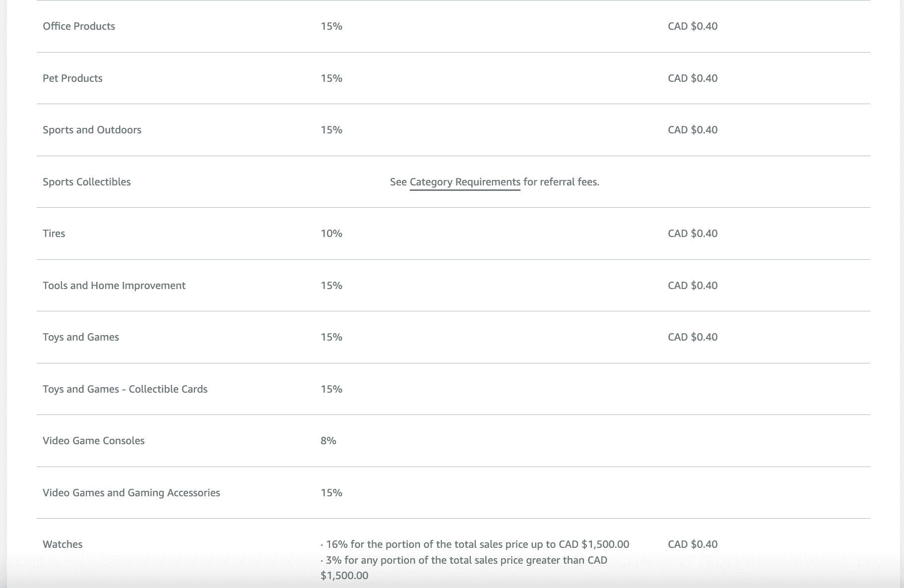This screenshot has height=588, width=904.
Task: Click the CAD $0.40 minimum fee for Watches
Action: (x=693, y=544)
